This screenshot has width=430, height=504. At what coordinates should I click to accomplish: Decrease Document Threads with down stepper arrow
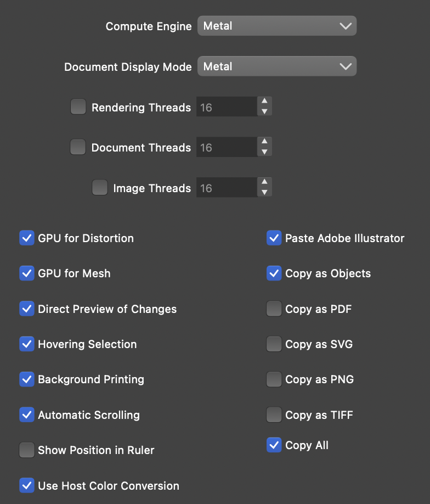pos(264,152)
